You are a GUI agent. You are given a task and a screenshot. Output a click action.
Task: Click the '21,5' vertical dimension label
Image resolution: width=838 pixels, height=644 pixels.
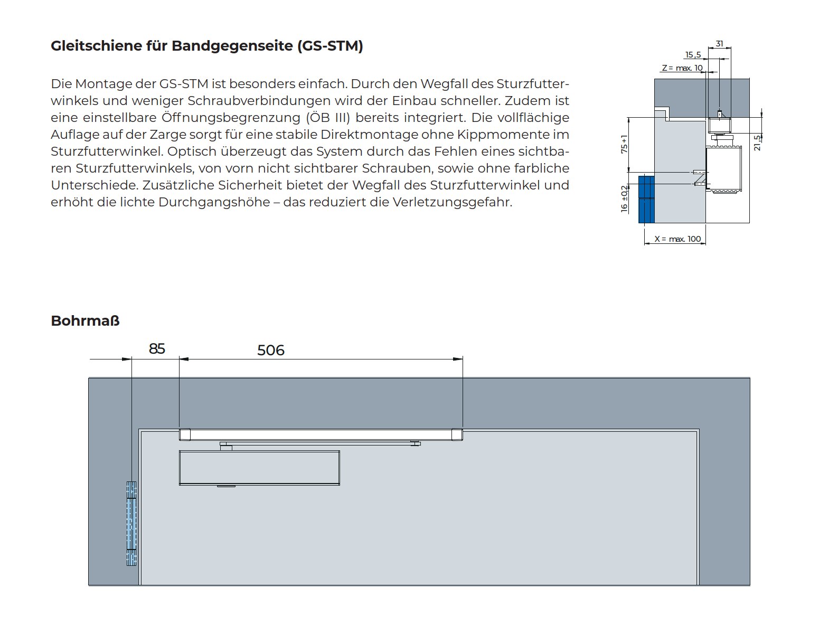pos(757,143)
